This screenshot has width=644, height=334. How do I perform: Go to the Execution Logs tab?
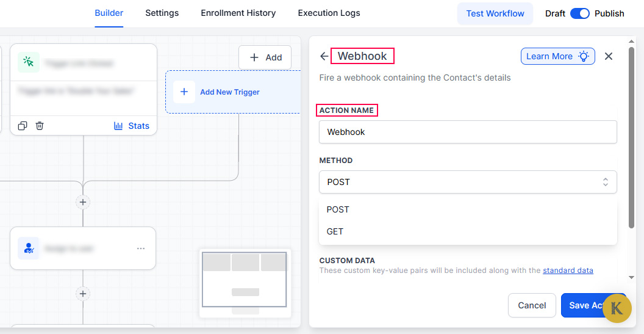coord(329,13)
